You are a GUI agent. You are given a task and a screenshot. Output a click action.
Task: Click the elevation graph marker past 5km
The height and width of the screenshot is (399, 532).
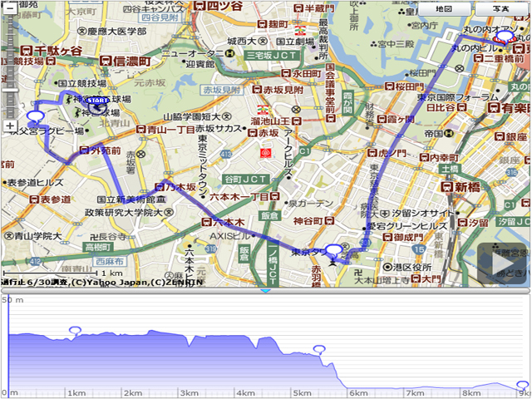318,349
